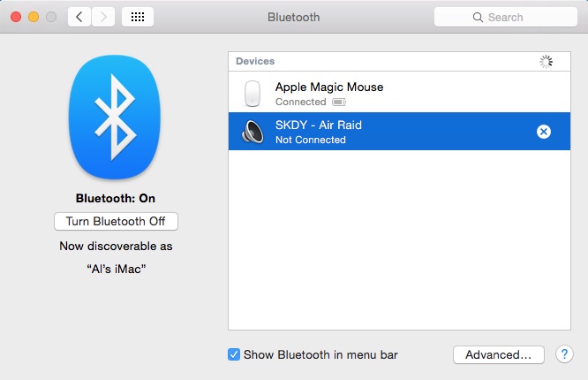Screen dimensions: 588x380
Task: Remove SKDY - Air Raid using X icon
Action: tap(543, 132)
